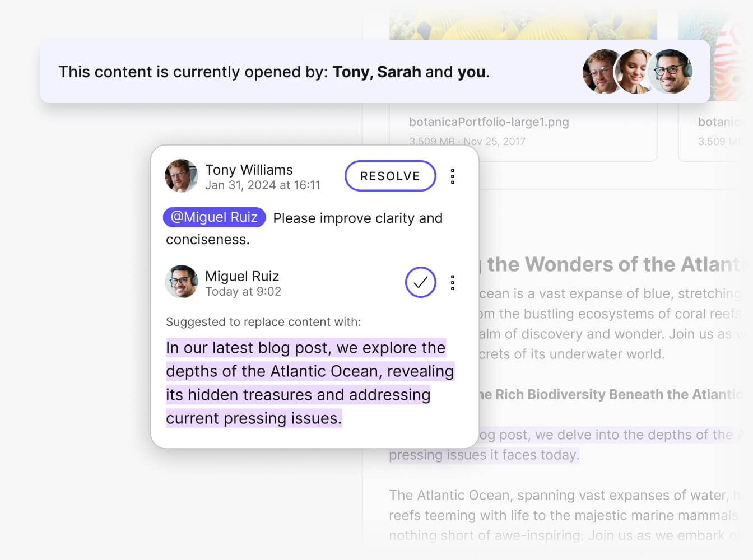Click Tony Williams' avatar in the comment
753x560 pixels.
pos(181,176)
